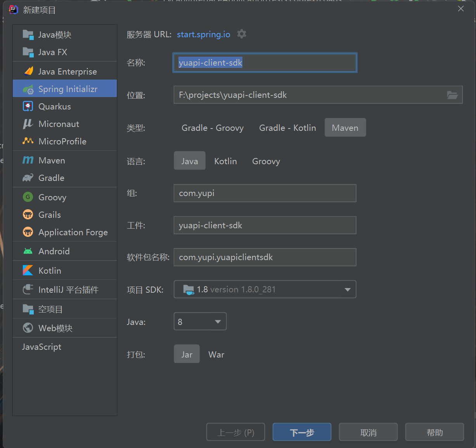Screen dimensions: 476x448
Task: Click the MicroProfile logo icon
Action: (x=28, y=141)
